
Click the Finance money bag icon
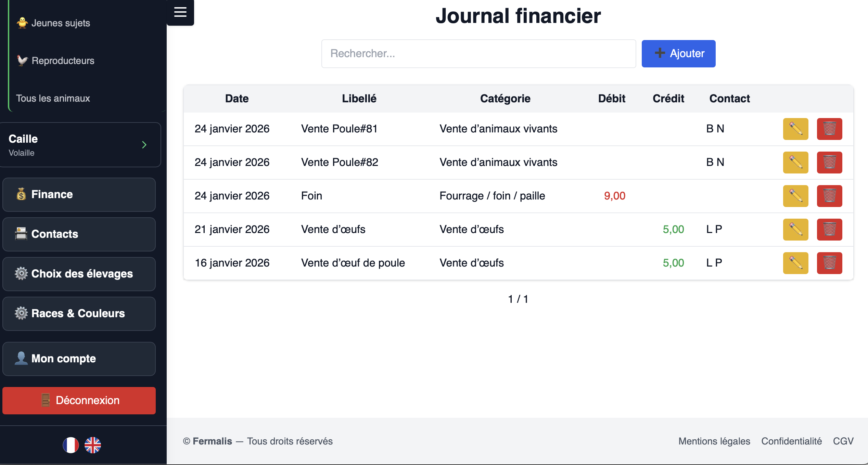point(21,194)
